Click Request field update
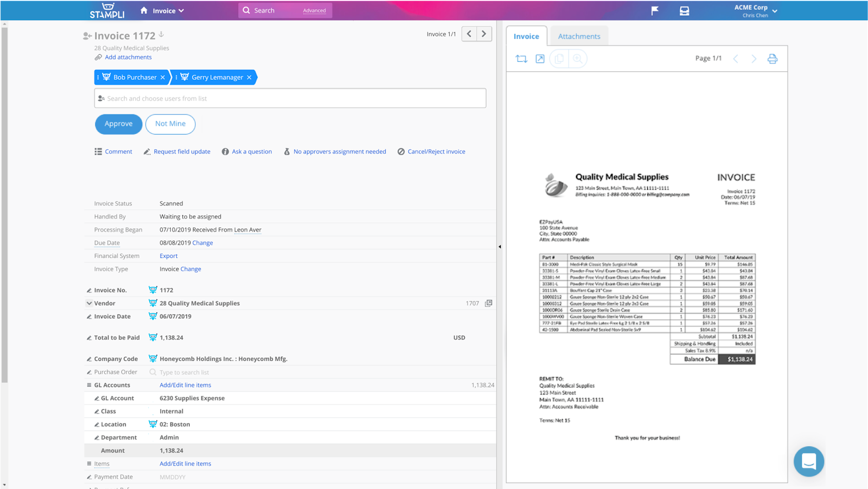868x489 pixels. tap(182, 152)
